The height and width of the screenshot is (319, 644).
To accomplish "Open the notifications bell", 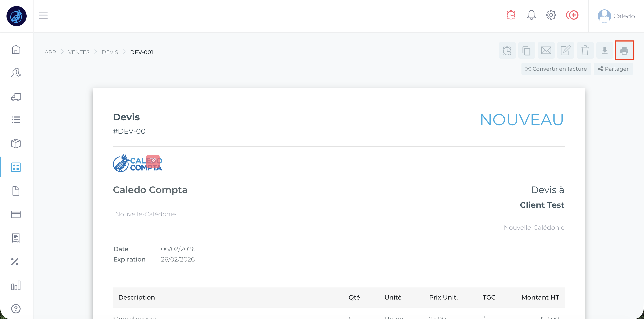I will 531,15.
